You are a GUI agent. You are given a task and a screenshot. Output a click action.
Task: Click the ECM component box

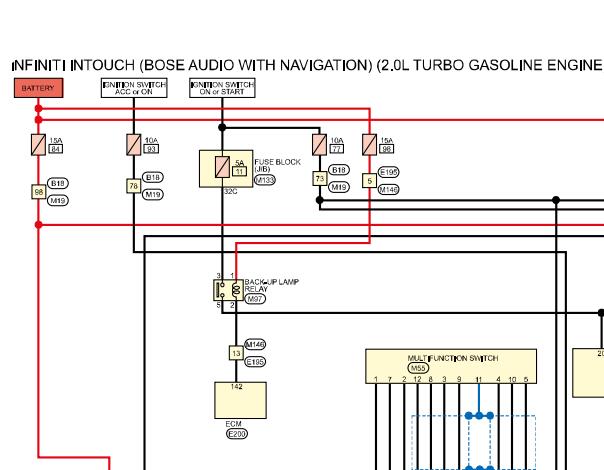[240, 400]
